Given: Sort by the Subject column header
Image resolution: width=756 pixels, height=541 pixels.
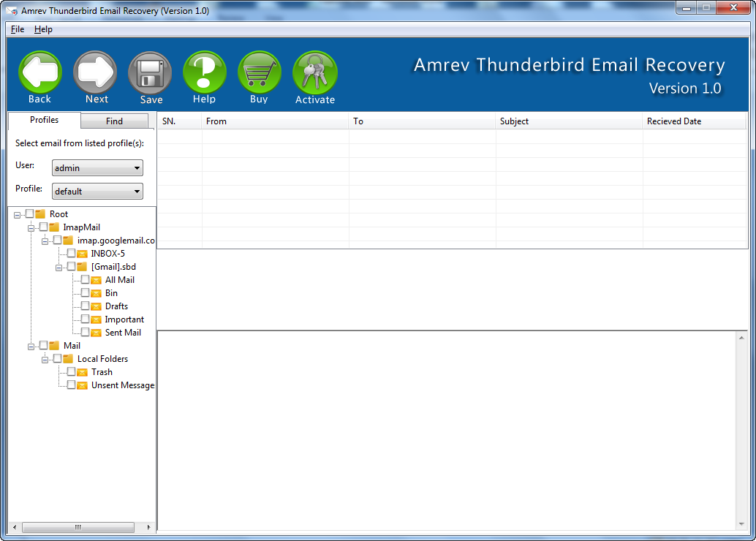Looking at the screenshot, I should point(569,121).
